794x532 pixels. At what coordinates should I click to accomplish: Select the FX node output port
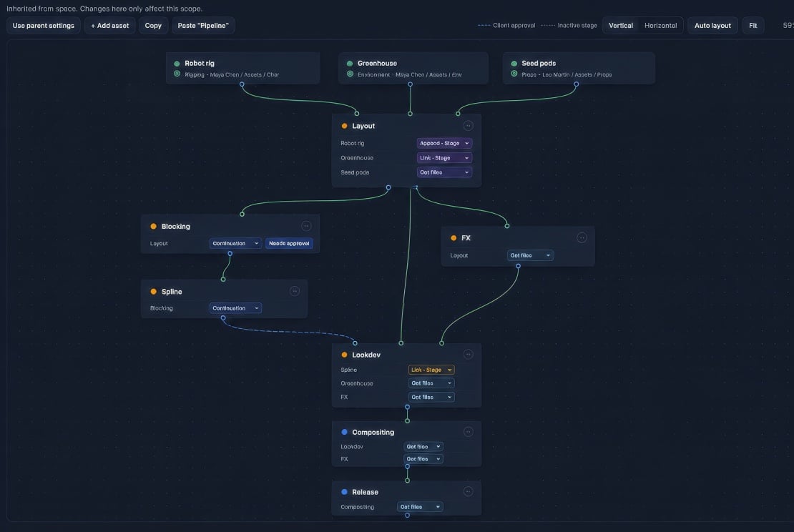tap(518, 266)
